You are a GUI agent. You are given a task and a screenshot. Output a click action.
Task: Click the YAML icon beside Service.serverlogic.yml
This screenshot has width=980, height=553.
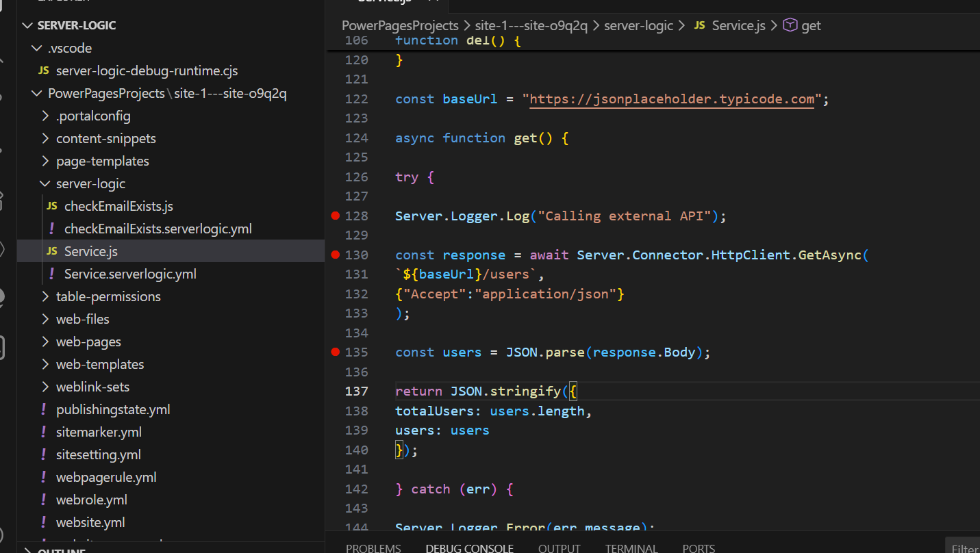coord(52,274)
